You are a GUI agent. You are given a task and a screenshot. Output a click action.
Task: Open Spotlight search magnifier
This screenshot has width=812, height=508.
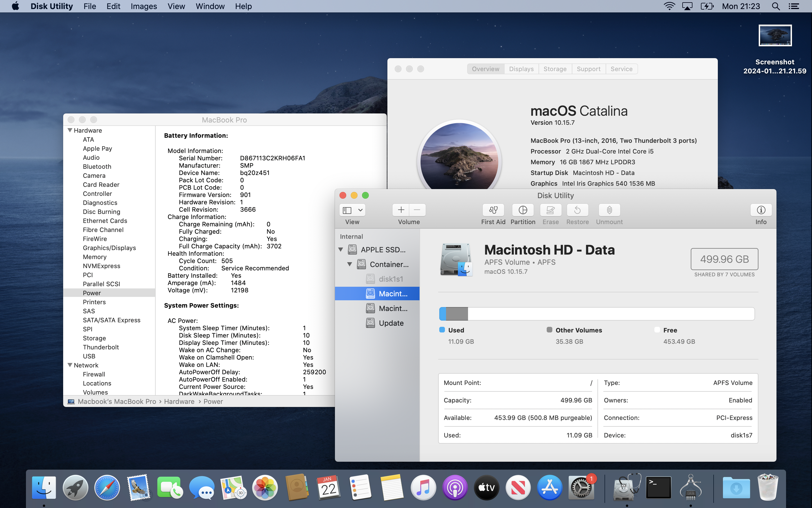pyautogui.click(x=775, y=6)
